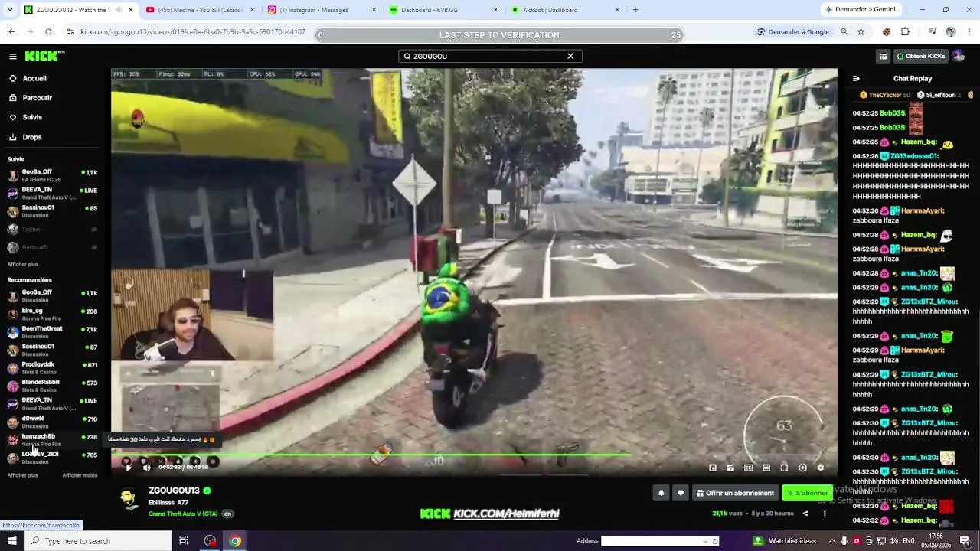Image resolution: width=980 pixels, height=551 pixels.
Task: Mute the video player volume
Action: click(x=146, y=467)
